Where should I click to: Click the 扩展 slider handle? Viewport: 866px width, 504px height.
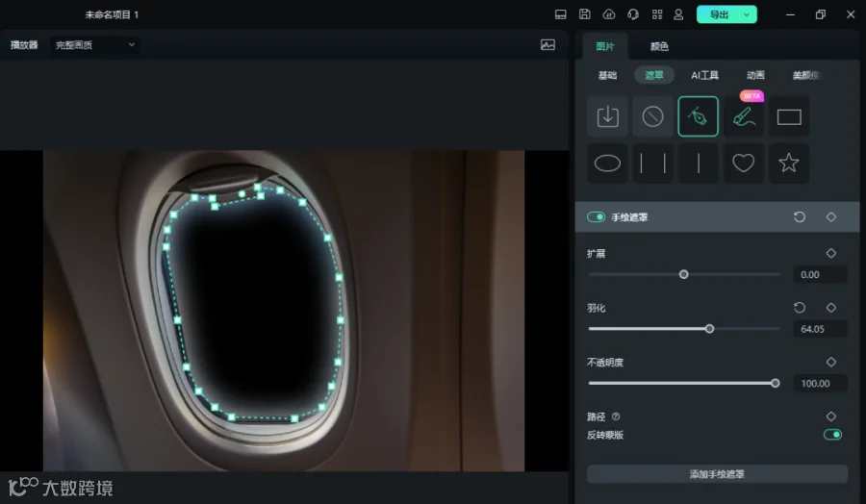pos(684,274)
